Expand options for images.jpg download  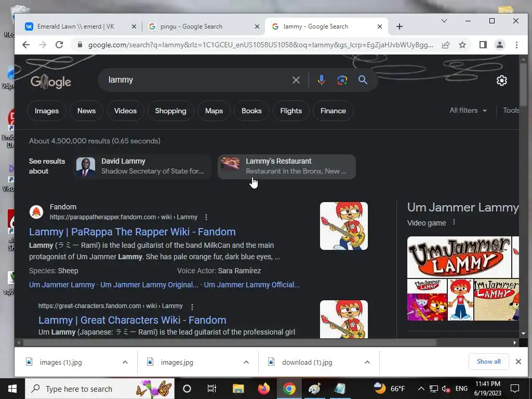246,362
